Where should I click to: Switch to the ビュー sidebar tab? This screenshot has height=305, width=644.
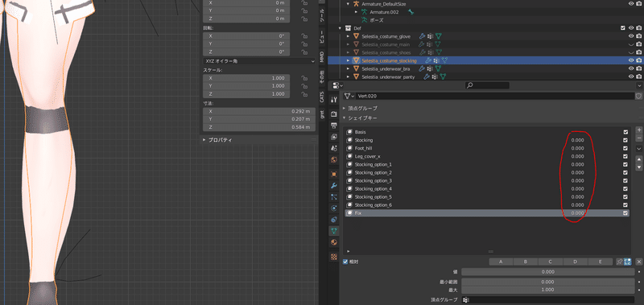coord(323,38)
